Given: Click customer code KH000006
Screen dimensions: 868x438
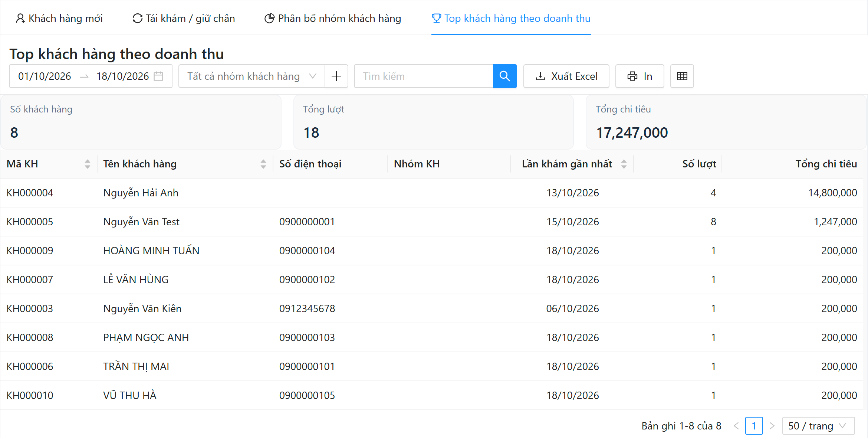Looking at the screenshot, I should pos(30,366).
